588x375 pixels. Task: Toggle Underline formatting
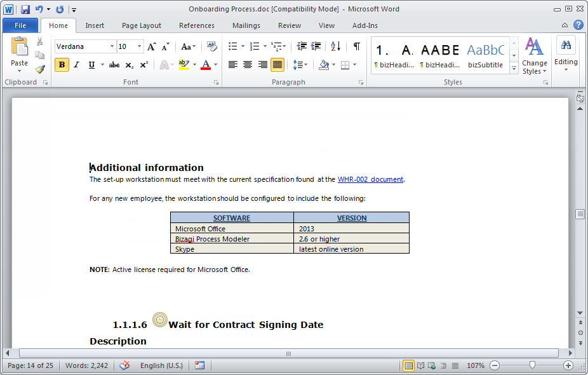click(91, 65)
